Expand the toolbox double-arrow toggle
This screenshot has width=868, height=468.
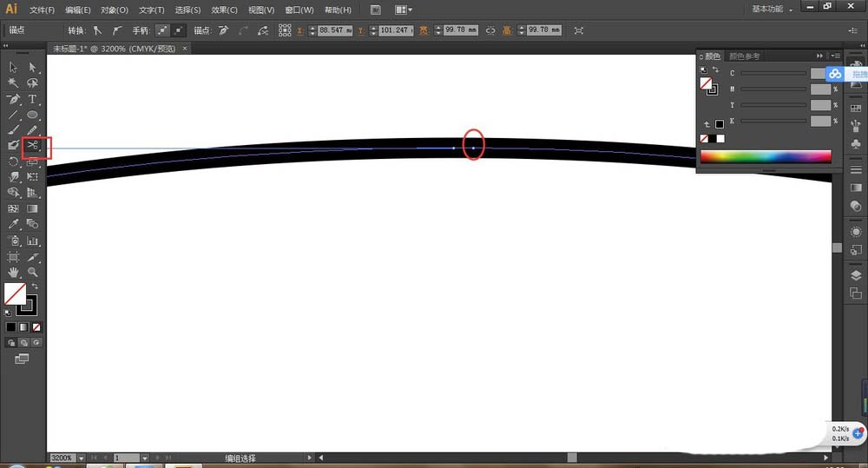[6, 46]
